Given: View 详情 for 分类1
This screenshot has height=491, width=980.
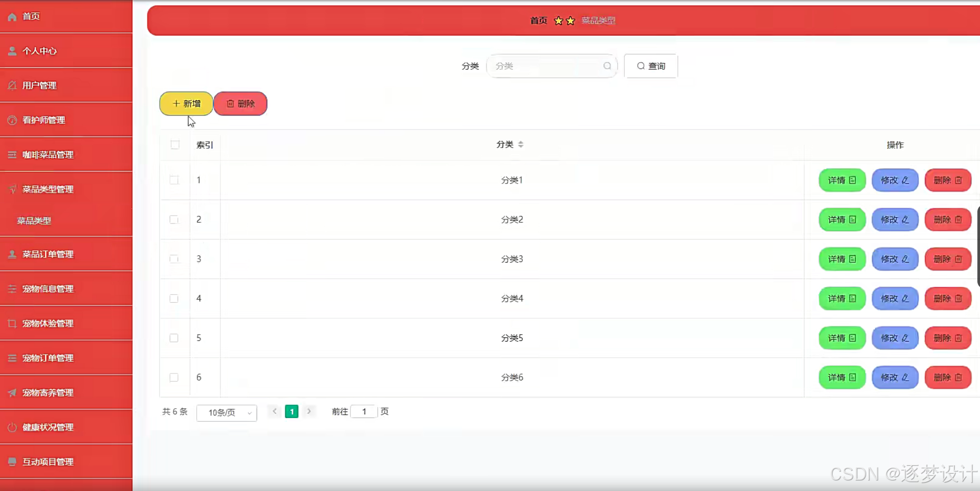Looking at the screenshot, I should (x=842, y=180).
